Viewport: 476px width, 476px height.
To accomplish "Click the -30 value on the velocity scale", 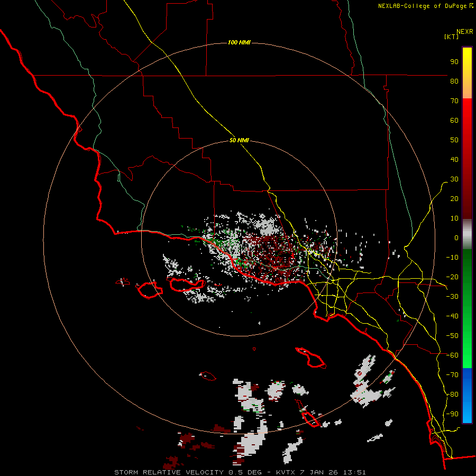I will (x=452, y=297).
